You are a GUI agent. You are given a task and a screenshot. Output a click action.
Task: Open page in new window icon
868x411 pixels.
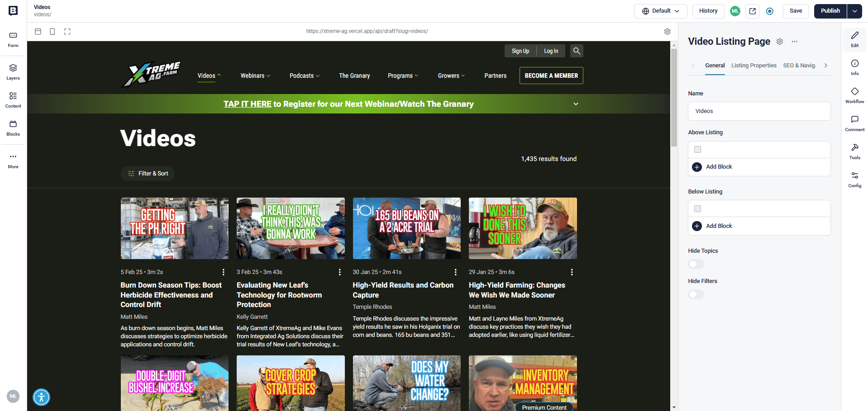(753, 11)
